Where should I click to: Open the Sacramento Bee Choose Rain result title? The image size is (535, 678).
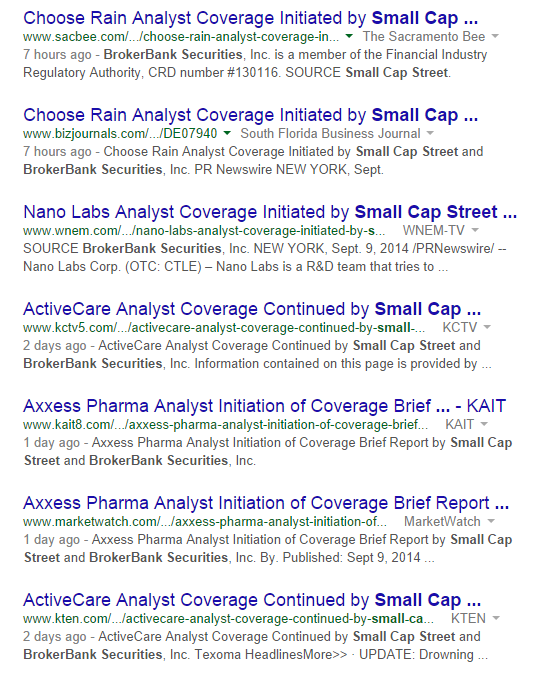[x=250, y=18]
